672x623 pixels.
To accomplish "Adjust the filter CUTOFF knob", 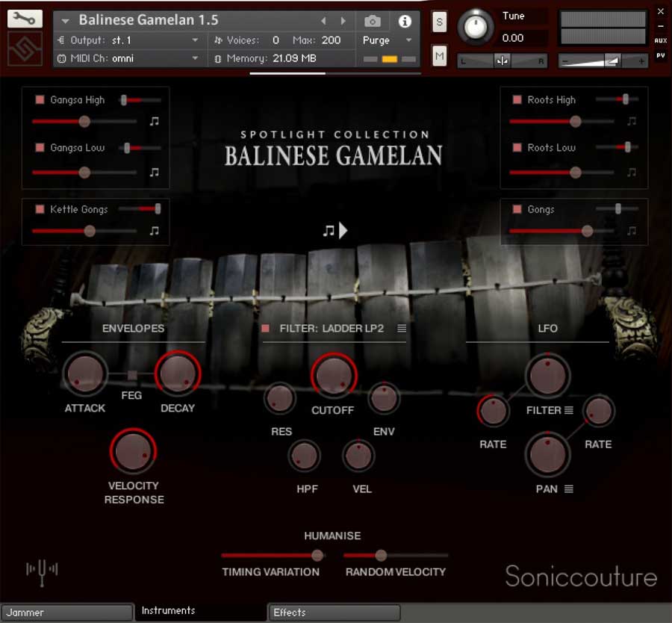I will pos(334,375).
